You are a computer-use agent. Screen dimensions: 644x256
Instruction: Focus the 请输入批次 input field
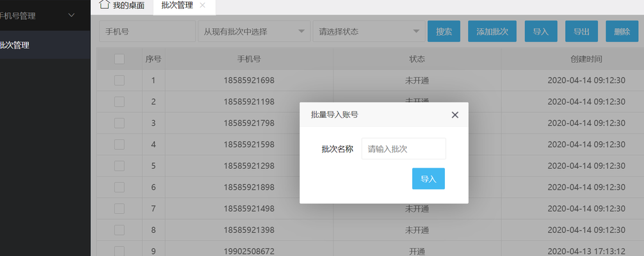(x=404, y=148)
